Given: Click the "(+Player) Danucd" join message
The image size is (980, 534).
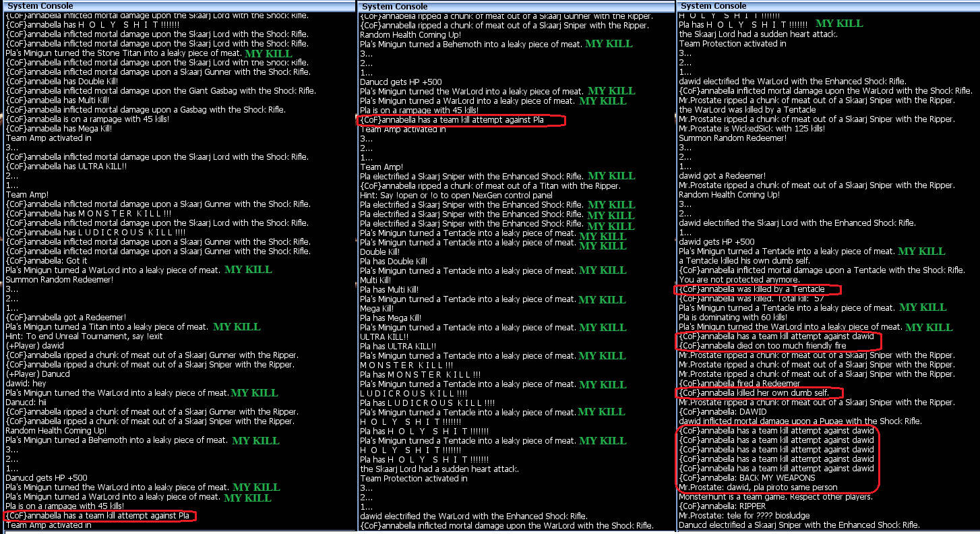Looking at the screenshot, I should point(38,374).
